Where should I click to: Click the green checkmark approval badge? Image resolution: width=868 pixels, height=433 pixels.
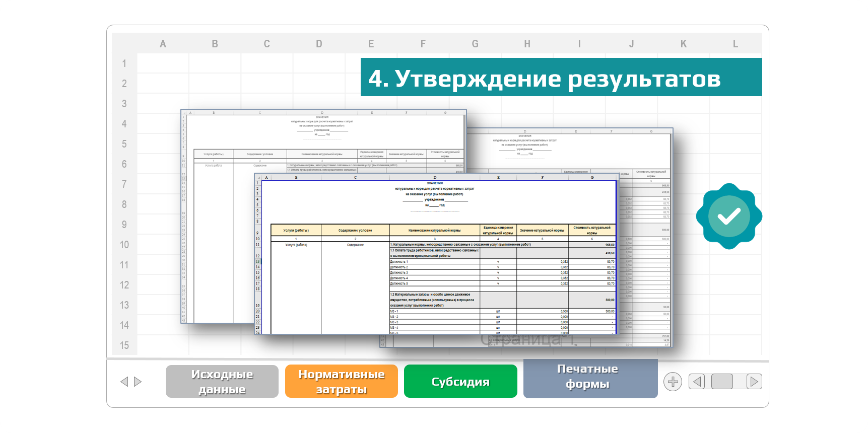pyautogui.click(x=728, y=216)
